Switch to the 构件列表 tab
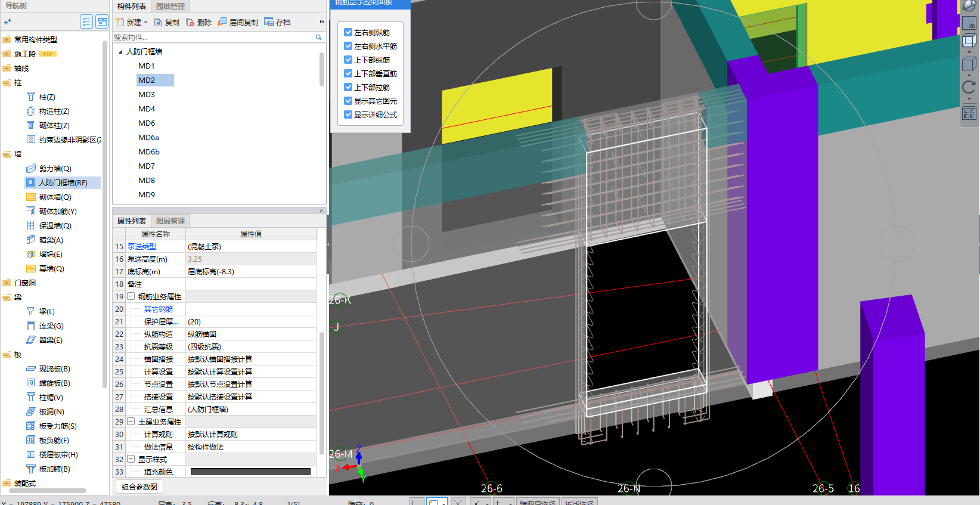The image size is (980, 505). [x=132, y=6]
